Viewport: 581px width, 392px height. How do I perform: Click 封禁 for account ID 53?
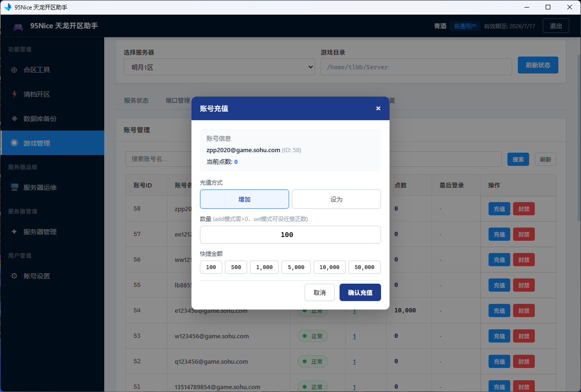pos(524,336)
